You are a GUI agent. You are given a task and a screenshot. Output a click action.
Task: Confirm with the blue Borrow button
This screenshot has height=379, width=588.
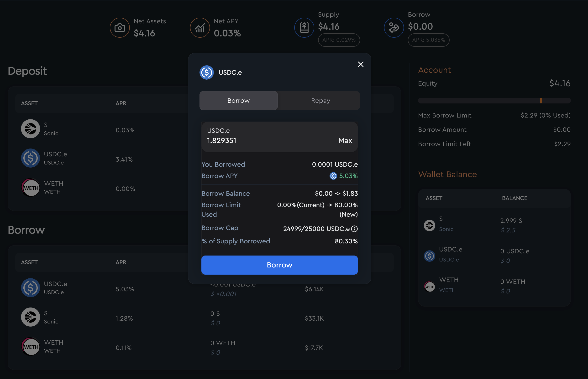(279, 265)
